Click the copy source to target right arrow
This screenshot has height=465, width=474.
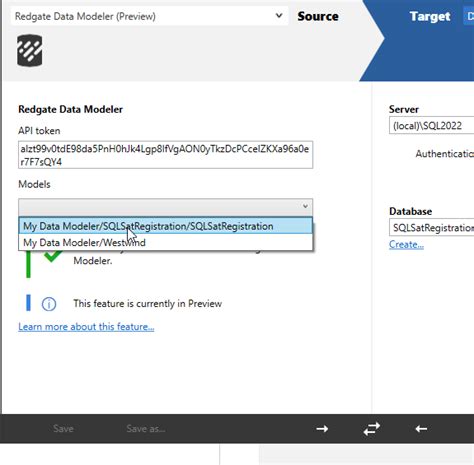(322, 429)
